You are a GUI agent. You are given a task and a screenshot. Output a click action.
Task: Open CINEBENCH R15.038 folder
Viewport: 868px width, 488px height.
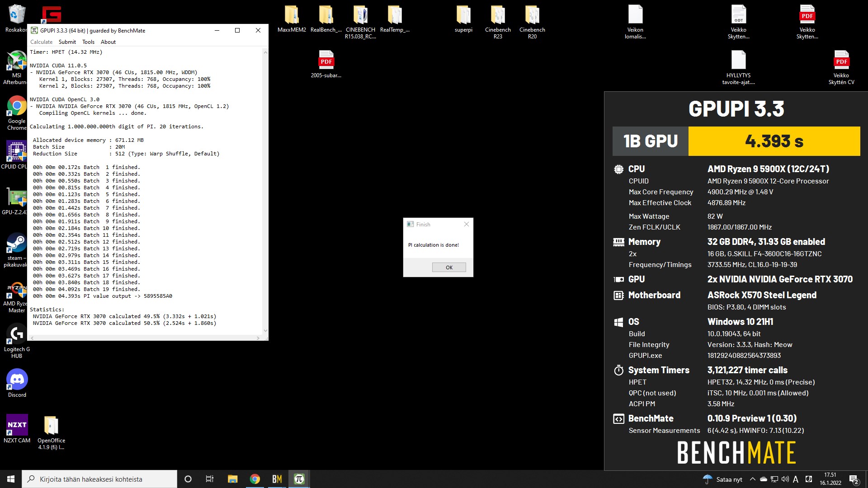(360, 22)
